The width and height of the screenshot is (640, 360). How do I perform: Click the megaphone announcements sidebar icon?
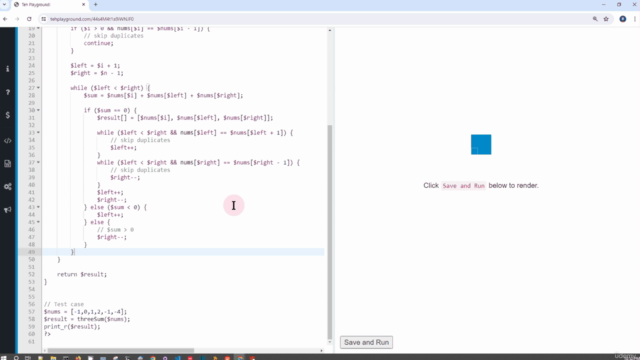click(x=7, y=210)
